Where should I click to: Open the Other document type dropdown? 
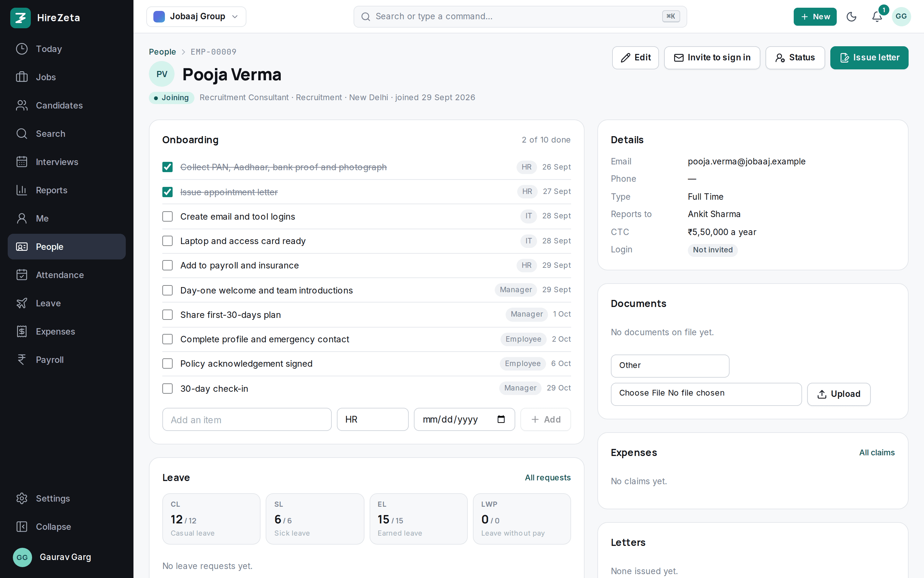[670, 366]
